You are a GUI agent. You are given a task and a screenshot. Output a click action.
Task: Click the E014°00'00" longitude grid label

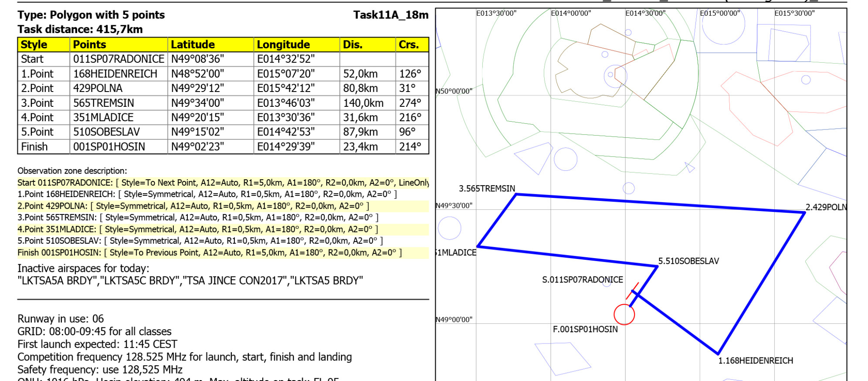[571, 14]
